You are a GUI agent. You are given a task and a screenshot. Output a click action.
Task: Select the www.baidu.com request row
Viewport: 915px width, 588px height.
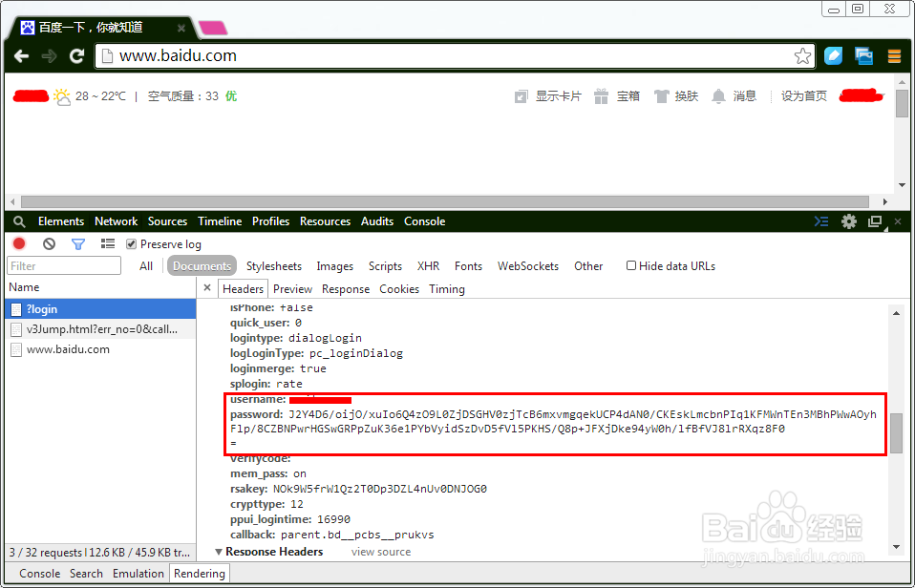101,349
